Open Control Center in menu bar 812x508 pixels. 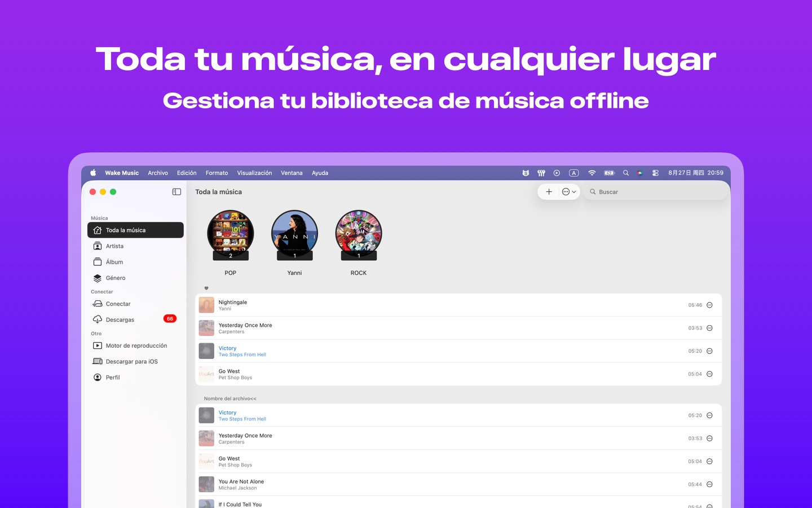[655, 173]
